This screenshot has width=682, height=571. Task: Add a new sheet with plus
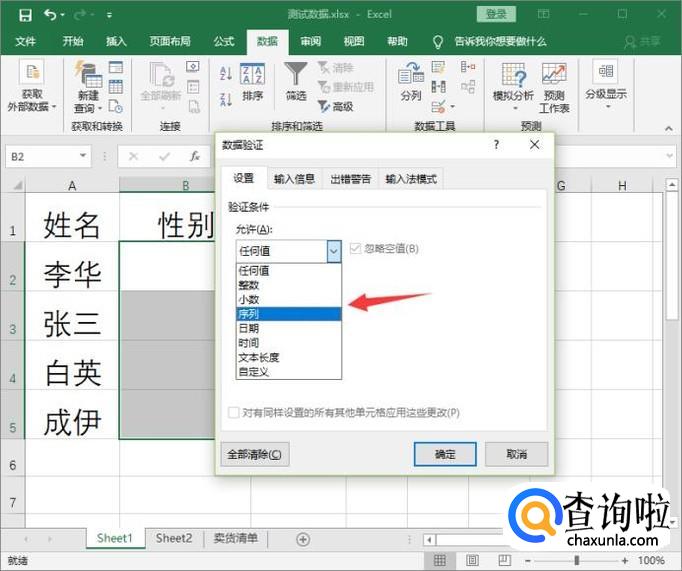click(x=303, y=539)
